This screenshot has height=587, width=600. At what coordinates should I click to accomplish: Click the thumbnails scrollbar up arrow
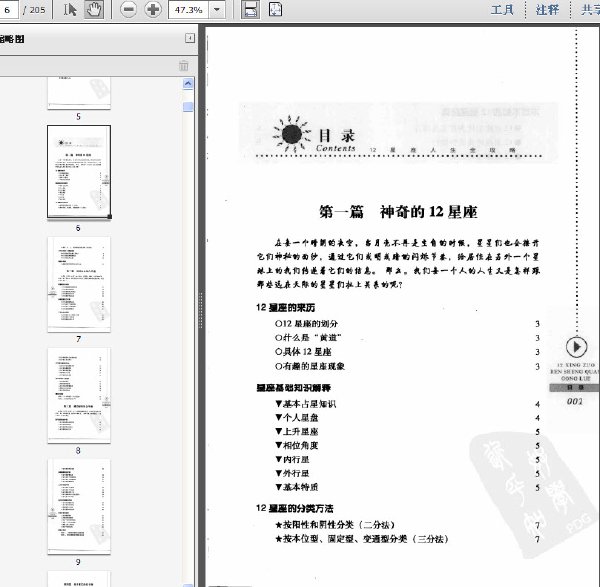click(x=188, y=83)
